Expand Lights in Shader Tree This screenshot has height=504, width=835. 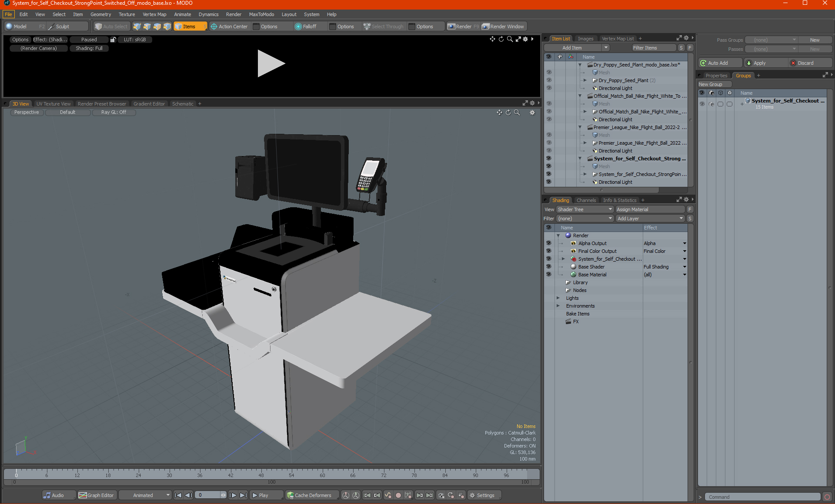[x=558, y=298]
